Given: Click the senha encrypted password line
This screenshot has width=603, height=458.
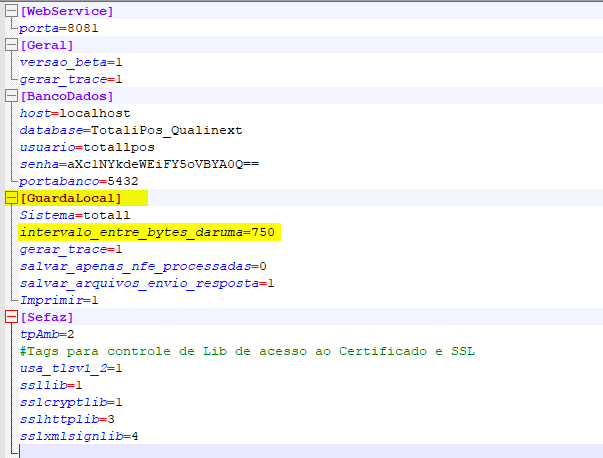Looking at the screenshot, I should click(x=139, y=164).
